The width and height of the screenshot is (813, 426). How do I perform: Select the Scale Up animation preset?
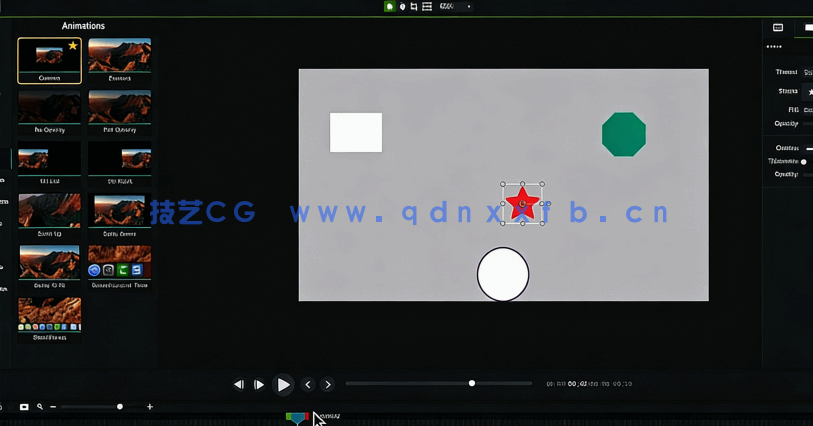click(49, 216)
